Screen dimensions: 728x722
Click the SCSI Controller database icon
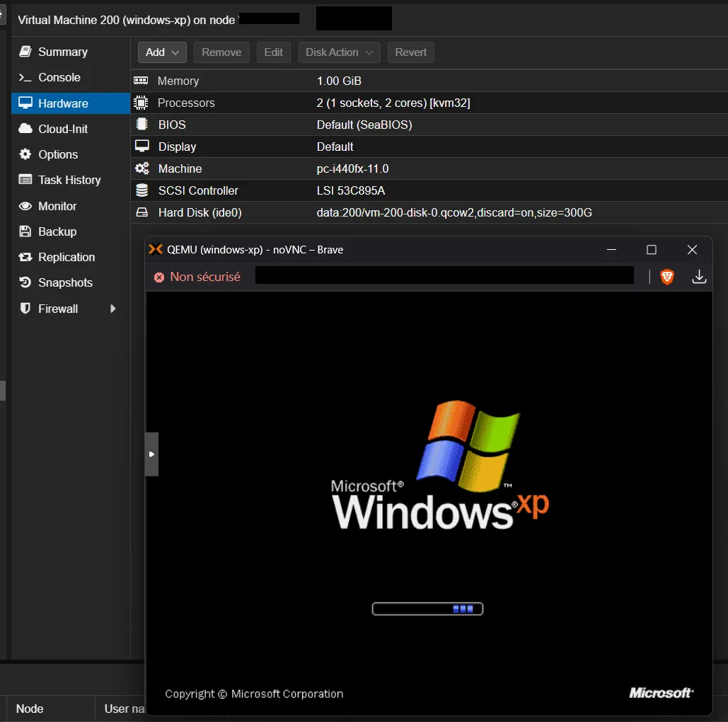142,190
